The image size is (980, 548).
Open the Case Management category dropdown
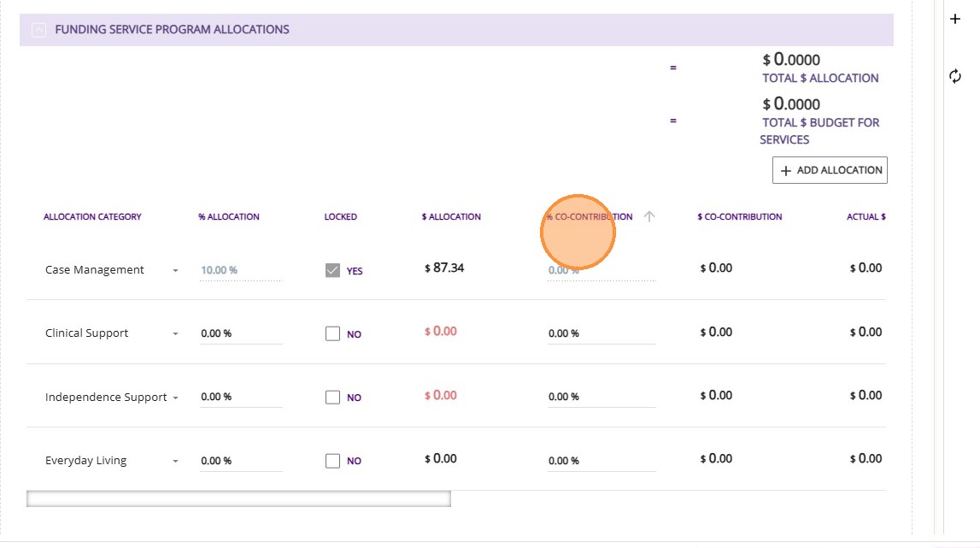tap(175, 270)
